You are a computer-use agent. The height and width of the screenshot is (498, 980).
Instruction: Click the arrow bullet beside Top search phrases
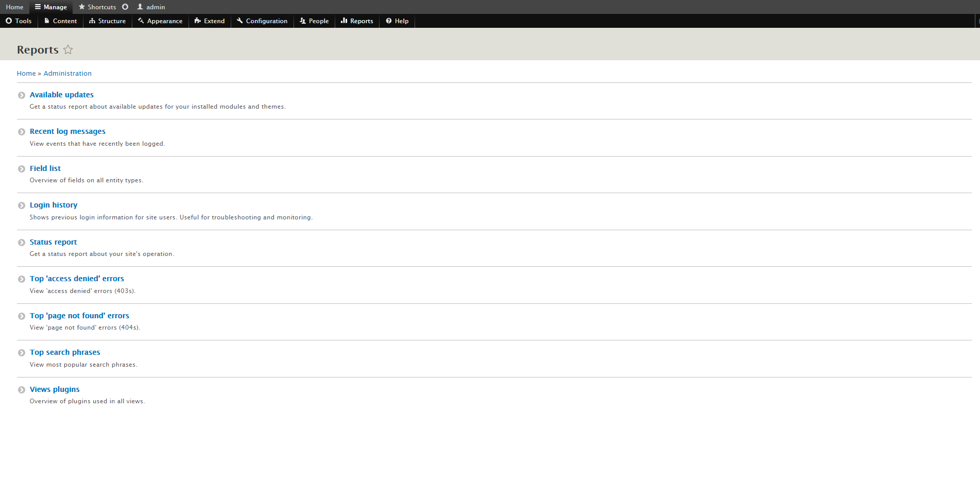click(x=22, y=353)
